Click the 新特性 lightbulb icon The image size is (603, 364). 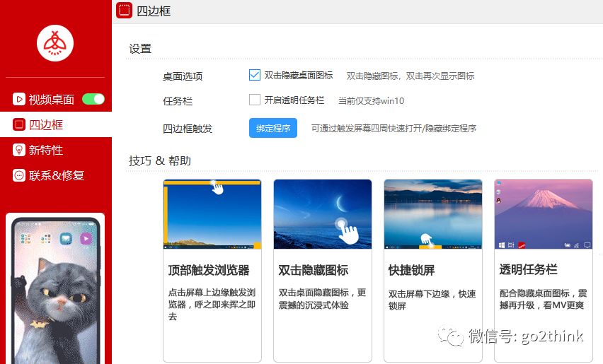(19, 150)
